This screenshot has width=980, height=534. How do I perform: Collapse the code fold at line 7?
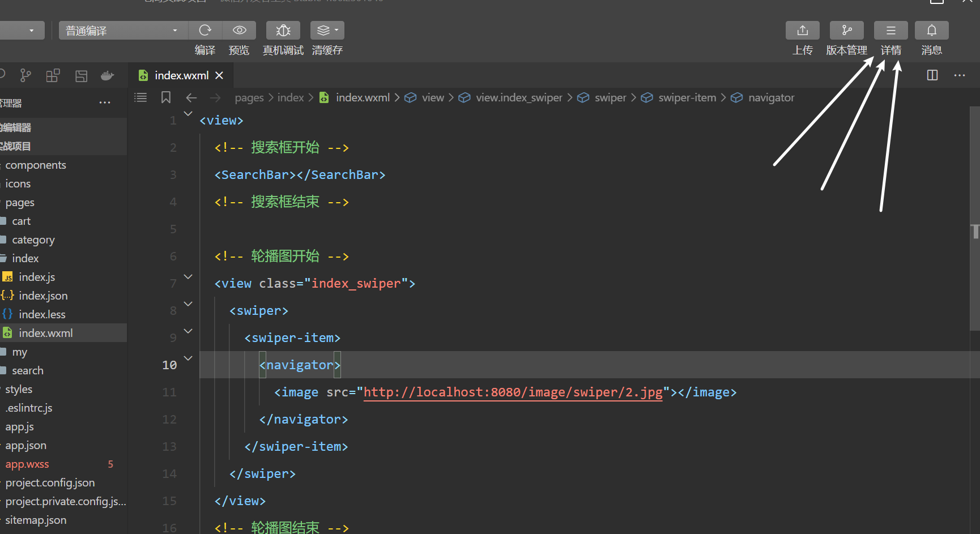(x=188, y=277)
